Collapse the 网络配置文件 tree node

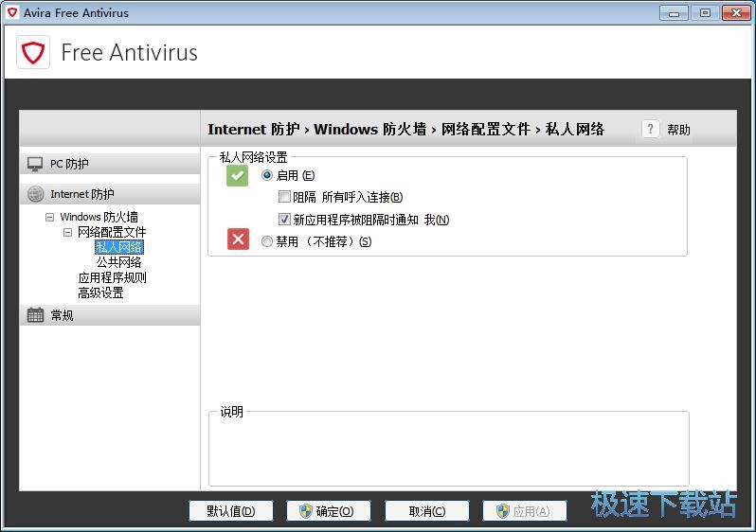pyautogui.click(x=67, y=233)
